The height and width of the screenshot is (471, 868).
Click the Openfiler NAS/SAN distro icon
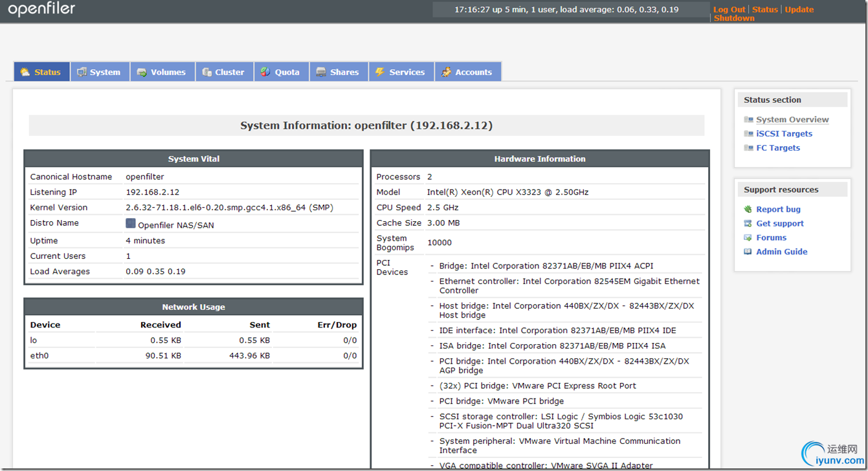click(131, 224)
